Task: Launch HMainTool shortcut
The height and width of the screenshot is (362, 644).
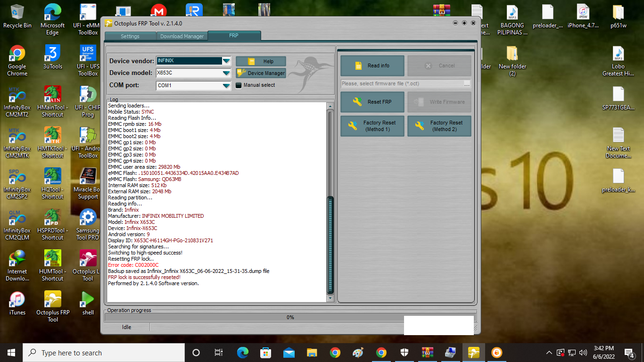Action: [52, 101]
